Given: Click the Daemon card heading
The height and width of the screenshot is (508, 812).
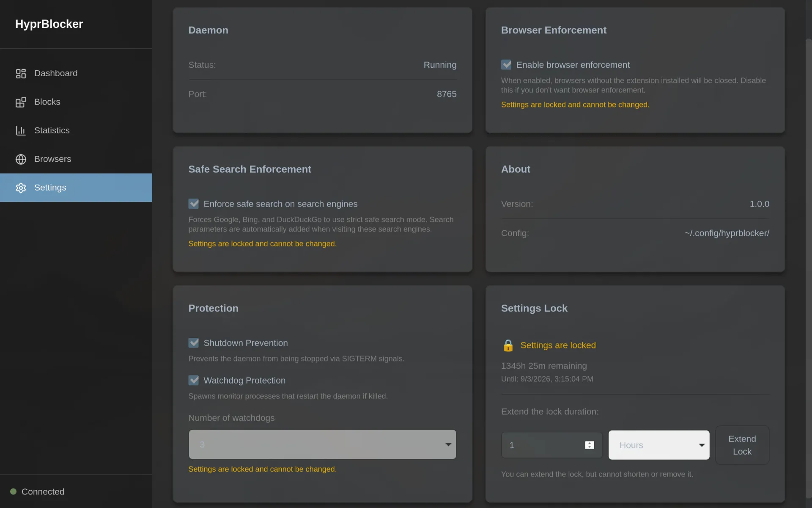Looking at the screenshot, I should [x=208, y=30].
